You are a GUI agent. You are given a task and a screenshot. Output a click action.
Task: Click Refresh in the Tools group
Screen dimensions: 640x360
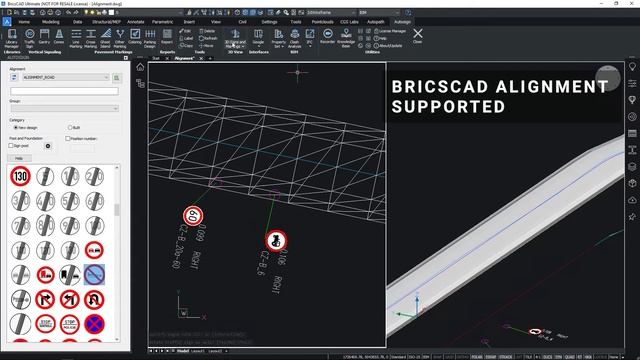tap(208, 38)
